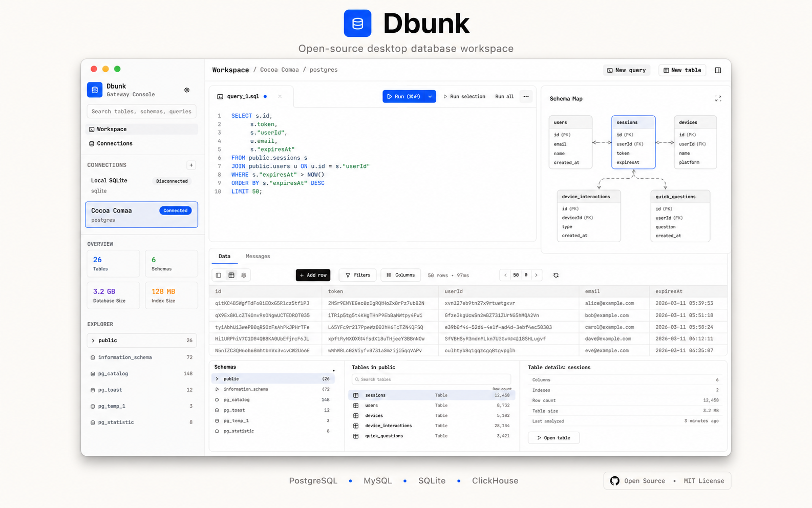Screen dimensions: 812x508
Task: Click the Run query button
Action: [403, 96]
